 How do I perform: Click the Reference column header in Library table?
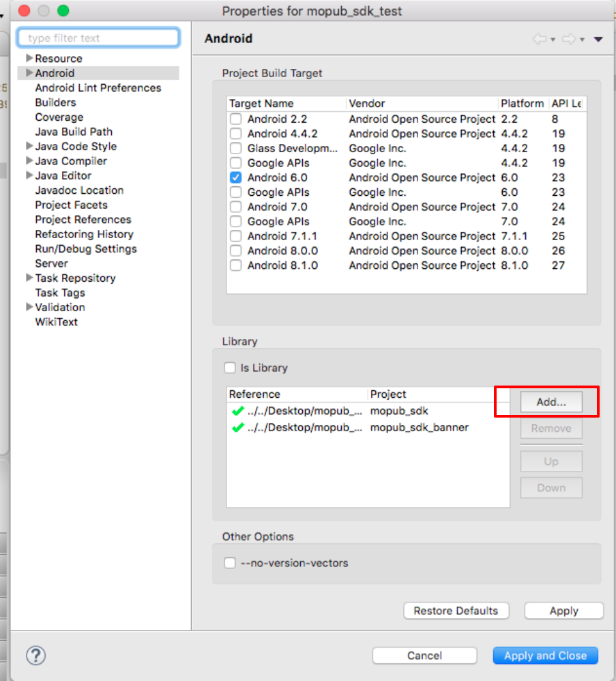pyautogui.click(x=297, y=394)
